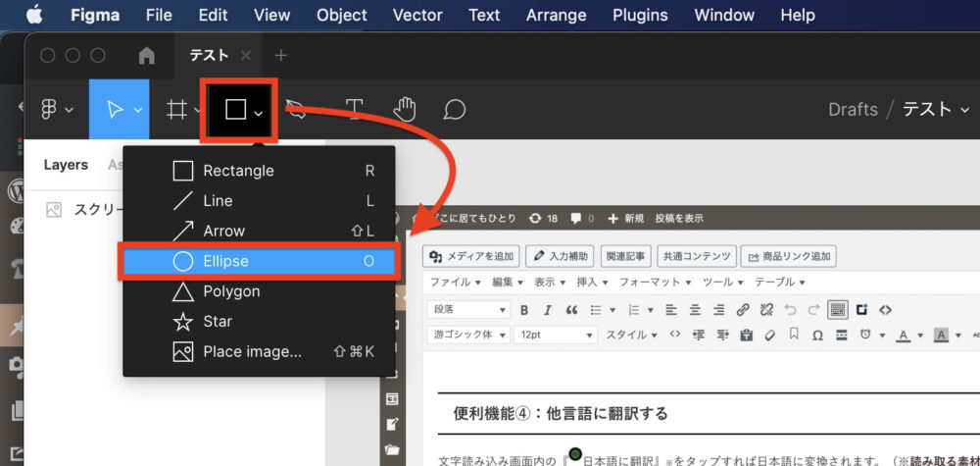Open the Figma main menu icon
Viewport: 980px width, 466px height.
(49, 110)
